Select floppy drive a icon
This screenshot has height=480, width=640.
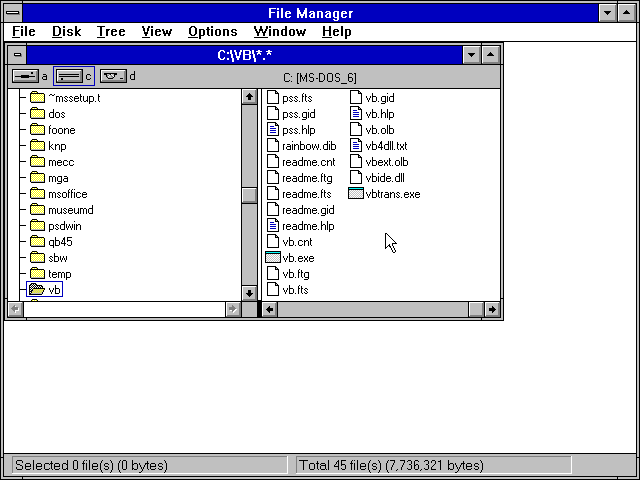click(x=25, y=76)
